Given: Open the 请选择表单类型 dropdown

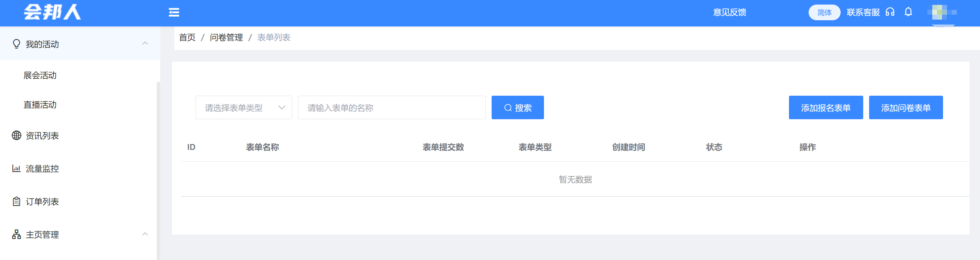Looking at the screenshot, I should point(243,107).
